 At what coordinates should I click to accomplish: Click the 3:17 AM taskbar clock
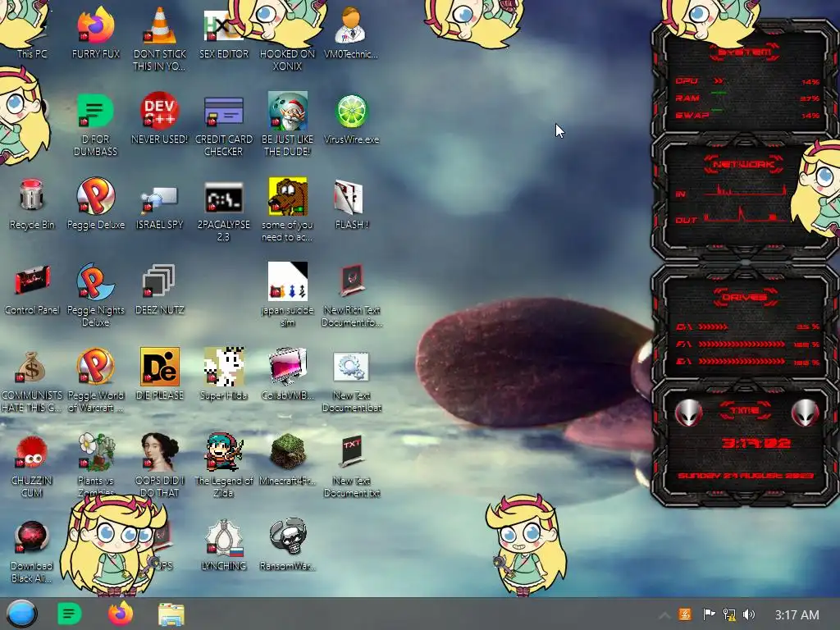pos(797,615)
